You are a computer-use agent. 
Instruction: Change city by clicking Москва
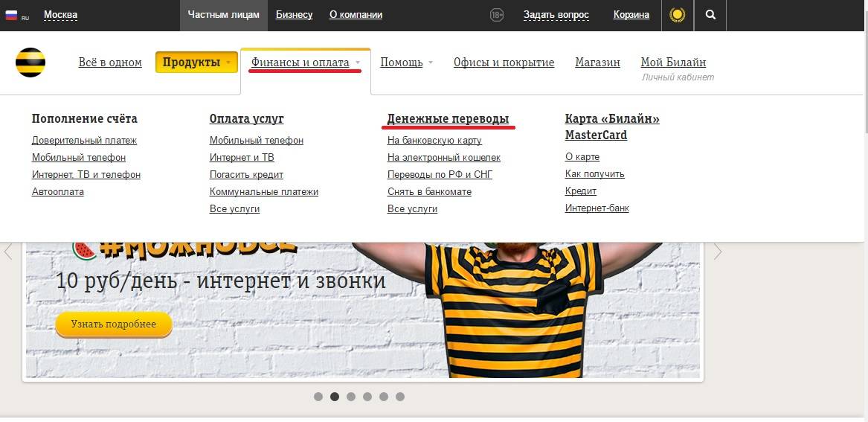click(60, 15)
